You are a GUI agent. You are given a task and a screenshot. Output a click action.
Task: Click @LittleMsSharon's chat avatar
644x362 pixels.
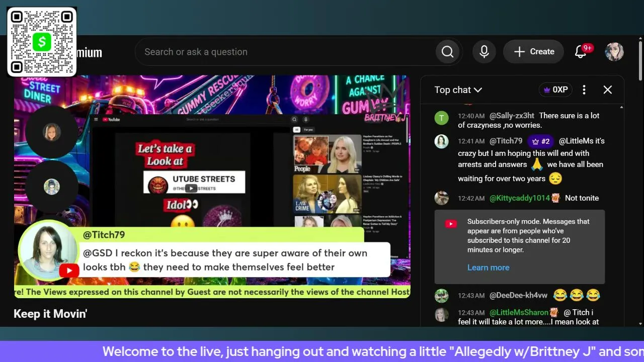click(441, 315)
